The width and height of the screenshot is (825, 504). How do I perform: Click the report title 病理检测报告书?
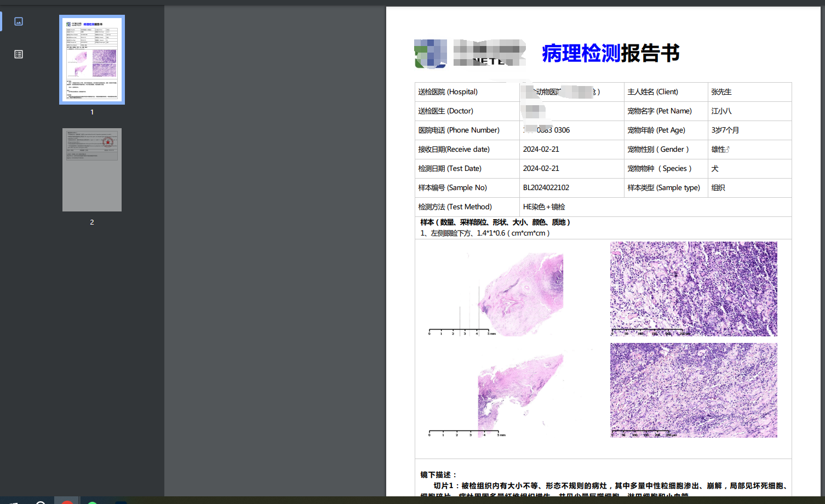(611, 53)
